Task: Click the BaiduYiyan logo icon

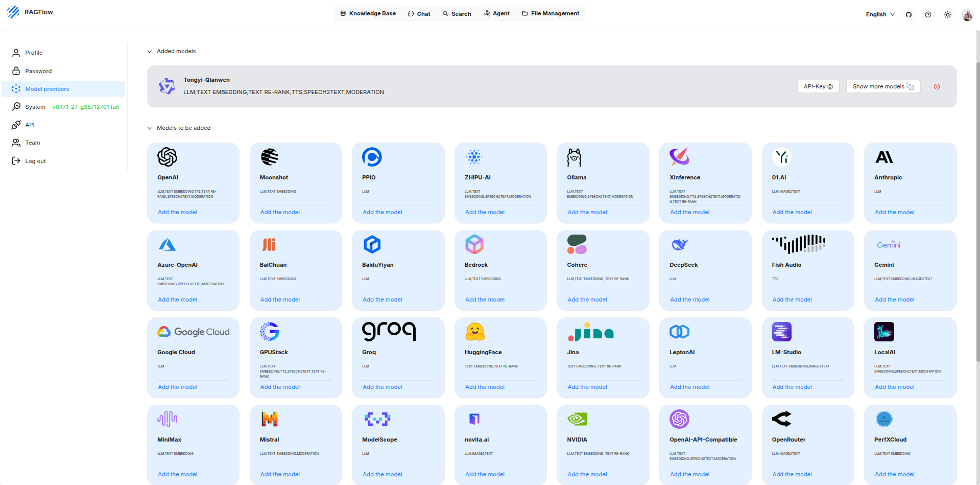Action: tap(372, 244)
